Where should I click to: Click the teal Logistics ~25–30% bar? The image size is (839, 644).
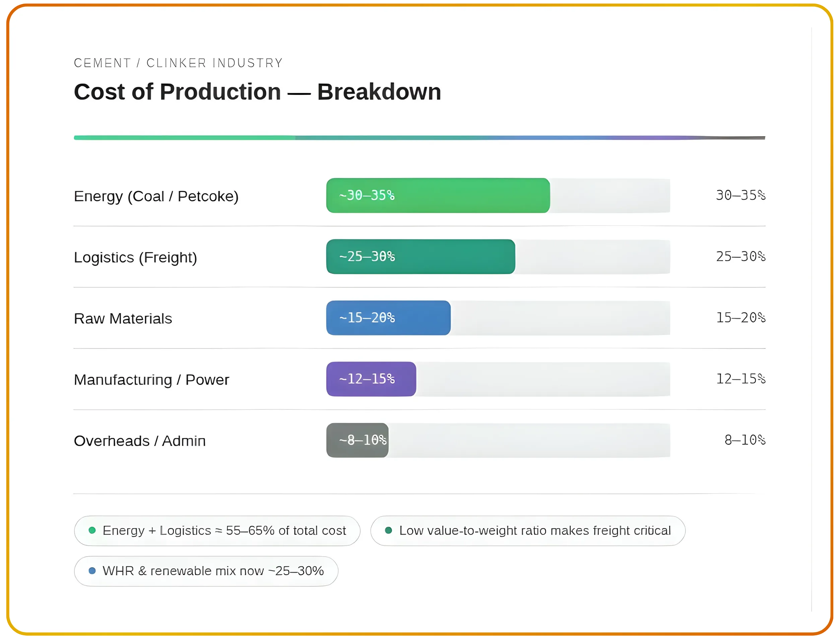(x=421, y=256)
